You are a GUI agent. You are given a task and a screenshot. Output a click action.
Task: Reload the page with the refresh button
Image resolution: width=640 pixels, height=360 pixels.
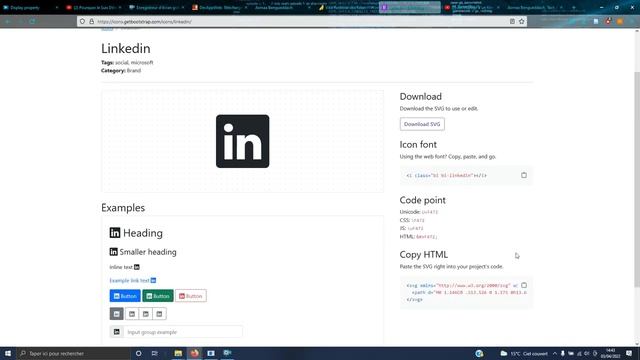tap(32, 21)
